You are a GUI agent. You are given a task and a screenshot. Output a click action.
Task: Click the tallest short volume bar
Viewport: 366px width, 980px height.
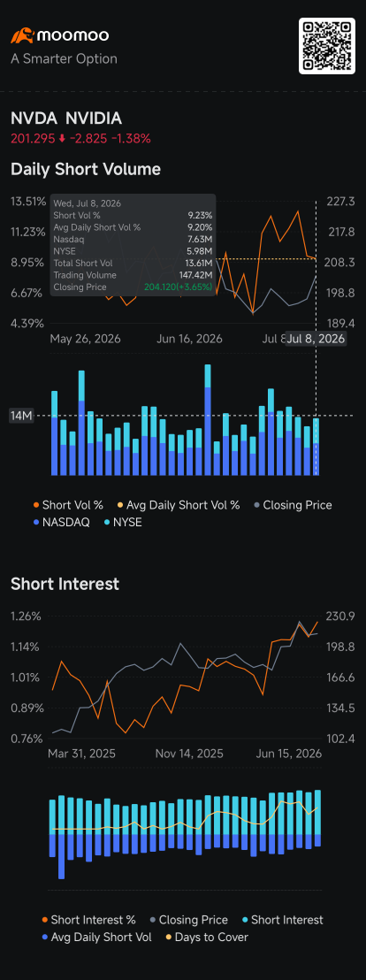coord(208,420)
